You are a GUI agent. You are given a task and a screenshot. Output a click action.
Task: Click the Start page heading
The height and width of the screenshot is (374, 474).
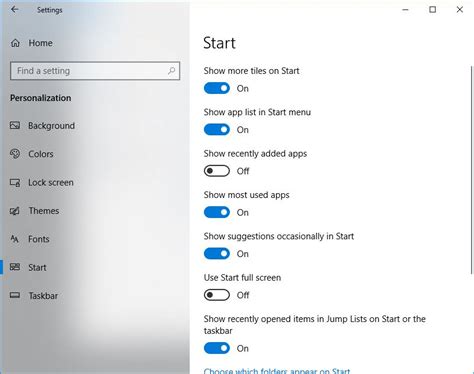pos(219,43)
